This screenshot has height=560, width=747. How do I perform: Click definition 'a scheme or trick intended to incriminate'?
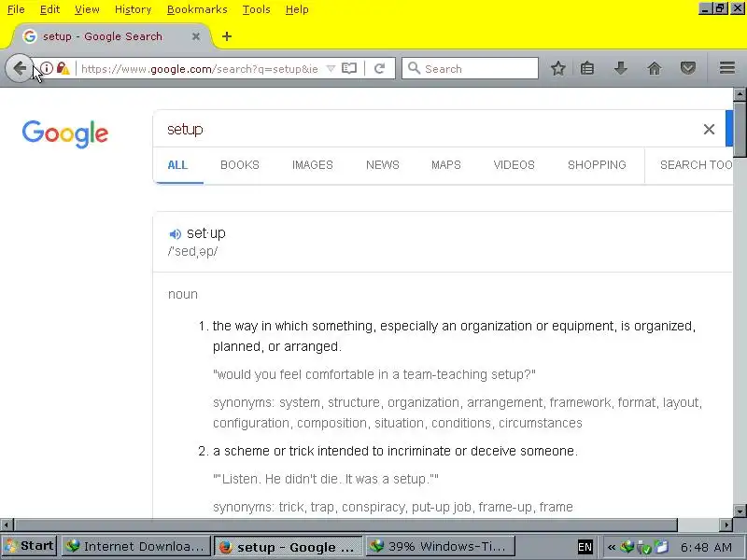coord(395,451)
